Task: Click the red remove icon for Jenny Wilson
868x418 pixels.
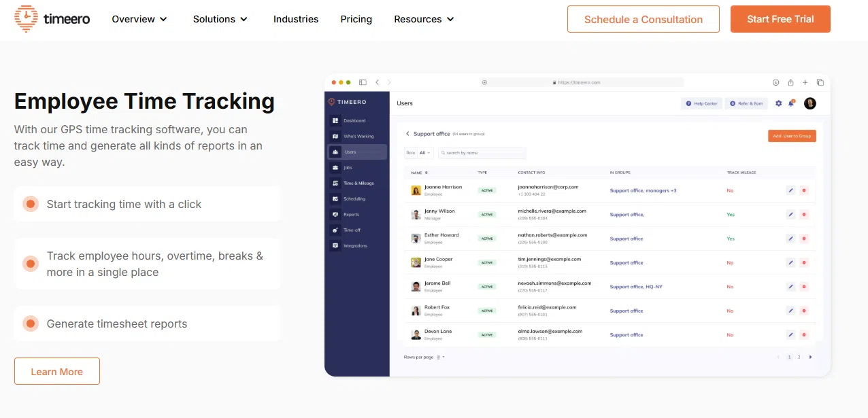Action: pos(804,215)
